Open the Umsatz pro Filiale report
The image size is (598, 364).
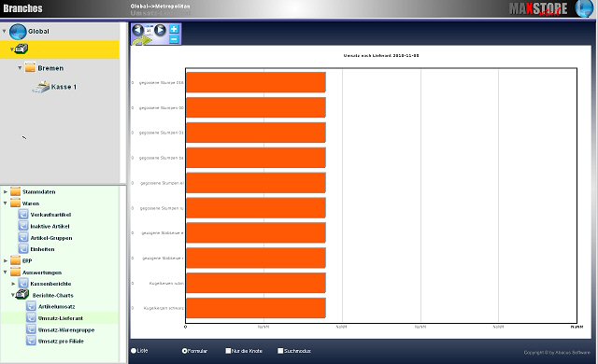pyautogui.click(x=61, y=342)
